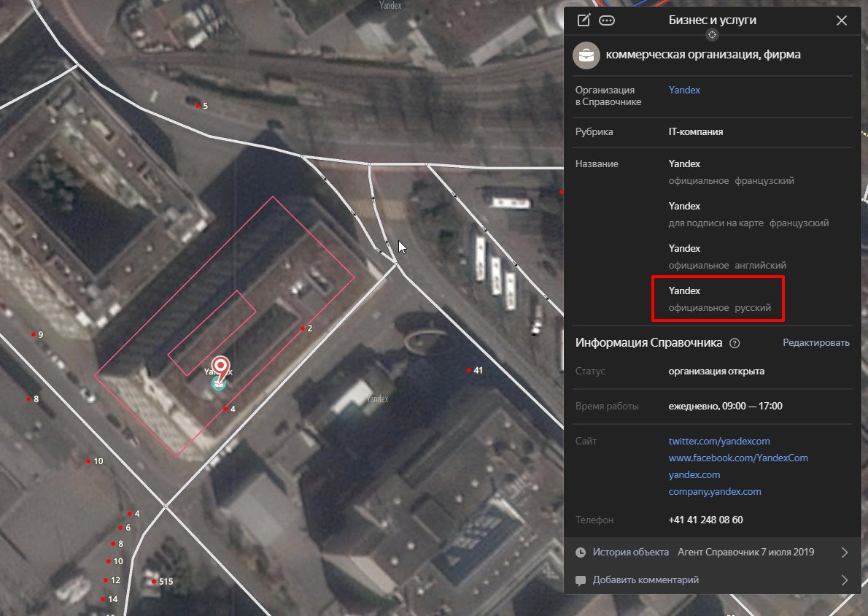Viewport: 868px width, 616px height.
Task: Click address point 5 on the map
Action: pos(198,106)
